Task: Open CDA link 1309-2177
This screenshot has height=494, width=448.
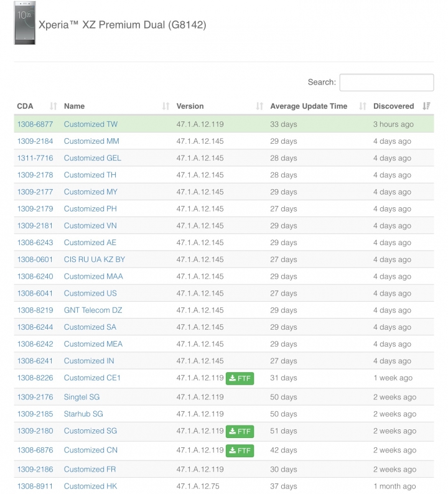Action: click(35, 192)
